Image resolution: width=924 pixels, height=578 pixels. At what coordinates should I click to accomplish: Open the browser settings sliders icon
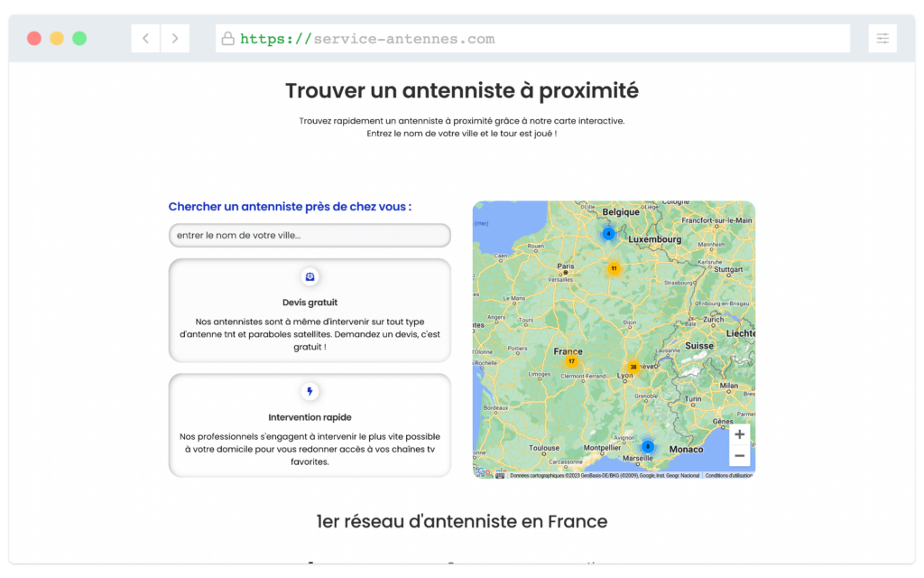pos(882,38)
